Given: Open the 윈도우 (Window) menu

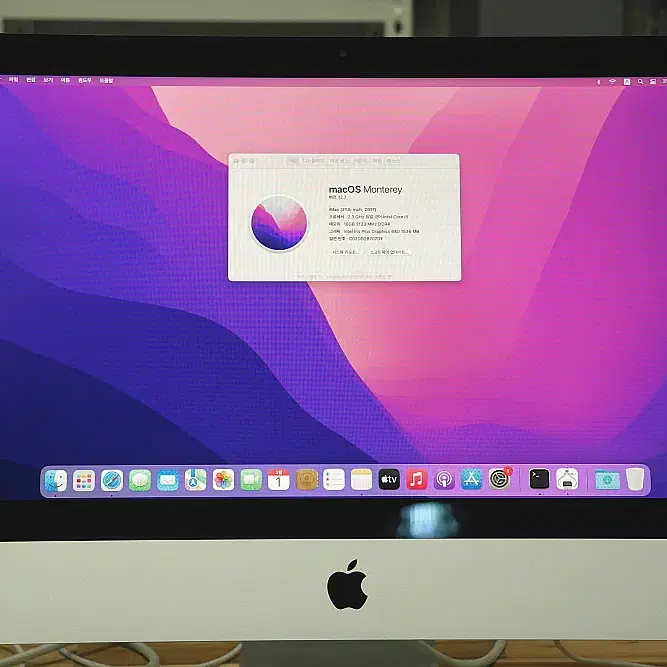Looking at the screenshot, I should click(85, 80).
